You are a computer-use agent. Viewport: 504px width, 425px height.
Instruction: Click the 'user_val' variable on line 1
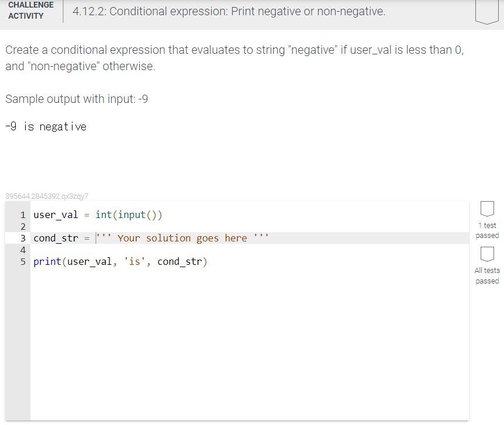click(x=56, y=215)
